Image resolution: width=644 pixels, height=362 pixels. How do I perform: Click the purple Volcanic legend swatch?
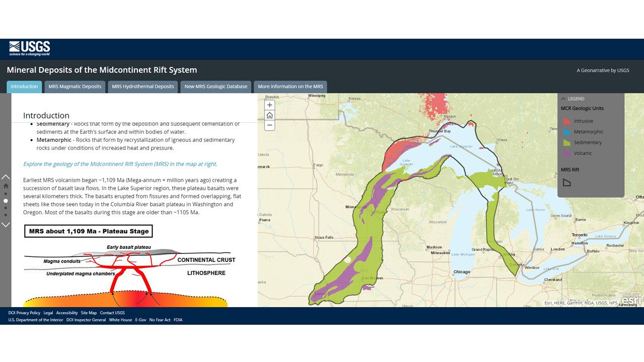coord(567,153)
